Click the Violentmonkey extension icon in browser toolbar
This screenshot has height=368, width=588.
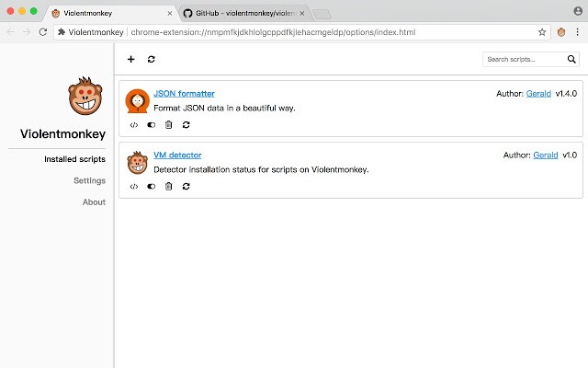560,31
